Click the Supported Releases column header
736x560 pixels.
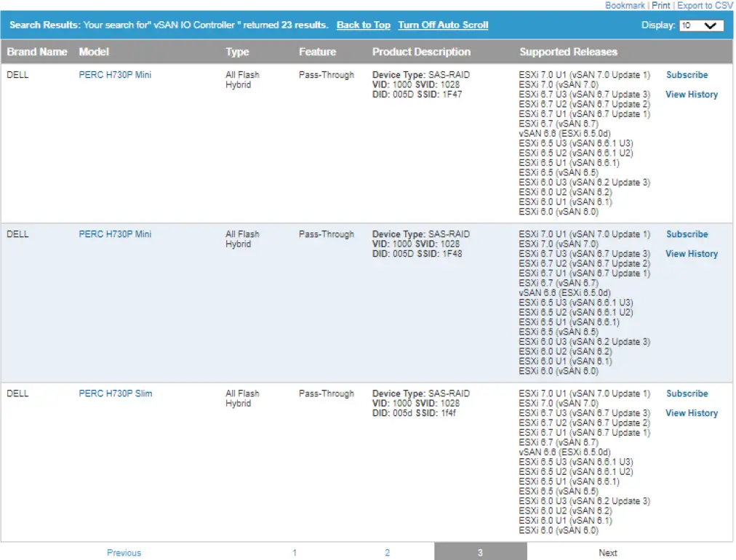[568, 52]
